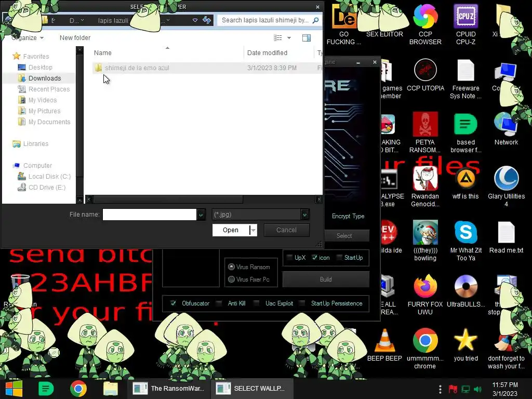
Task: Toggle the UpX checkbox
Action: 289,258
